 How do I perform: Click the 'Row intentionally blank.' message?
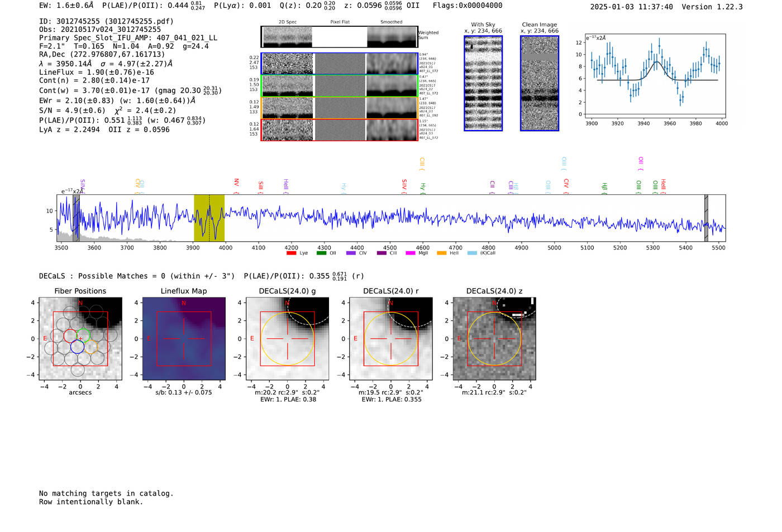(x=91, y=502)
